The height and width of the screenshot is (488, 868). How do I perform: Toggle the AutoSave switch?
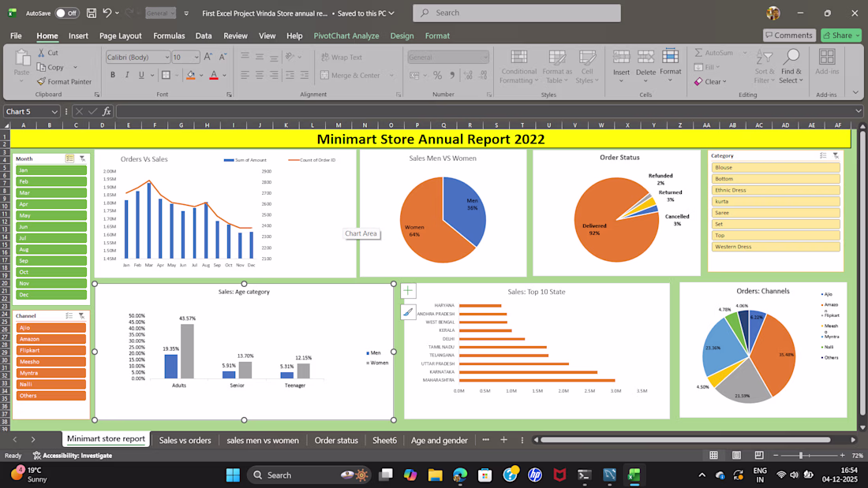66,13
